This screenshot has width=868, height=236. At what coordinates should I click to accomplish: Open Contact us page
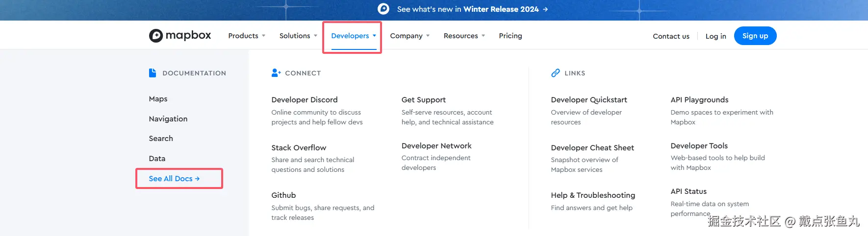671,36
